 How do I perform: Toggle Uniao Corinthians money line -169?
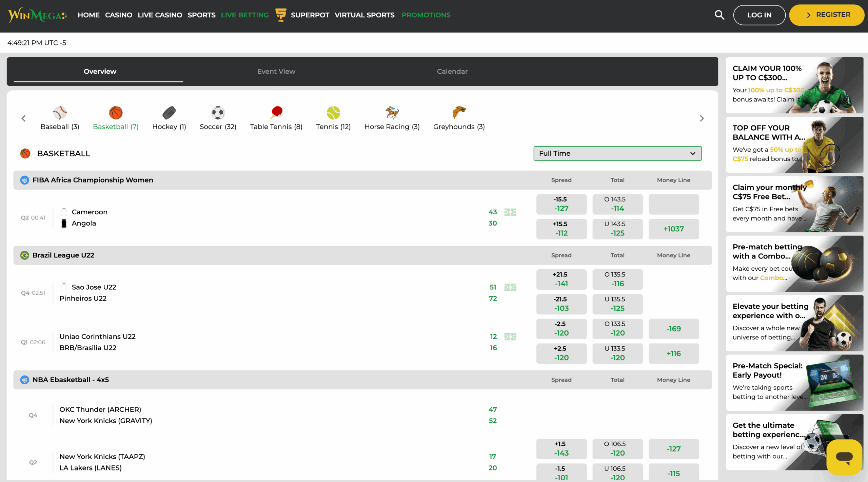(x=673, y=329)
